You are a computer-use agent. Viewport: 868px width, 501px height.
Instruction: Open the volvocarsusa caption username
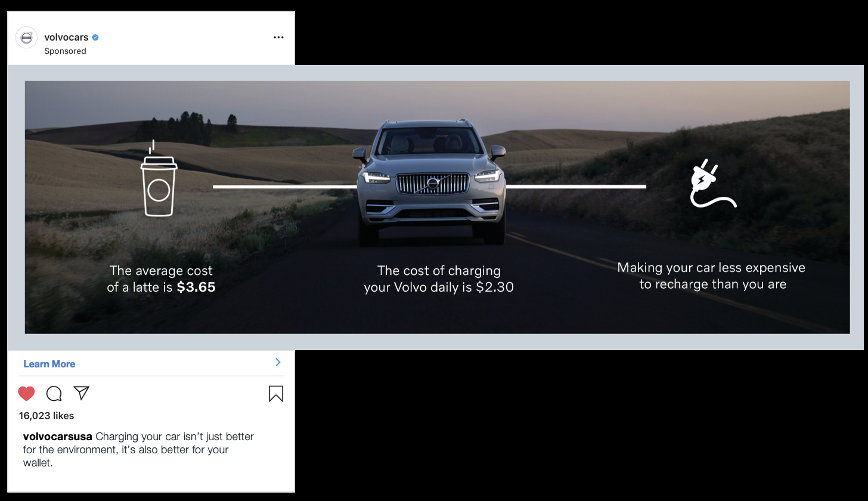tap(58, 437)
